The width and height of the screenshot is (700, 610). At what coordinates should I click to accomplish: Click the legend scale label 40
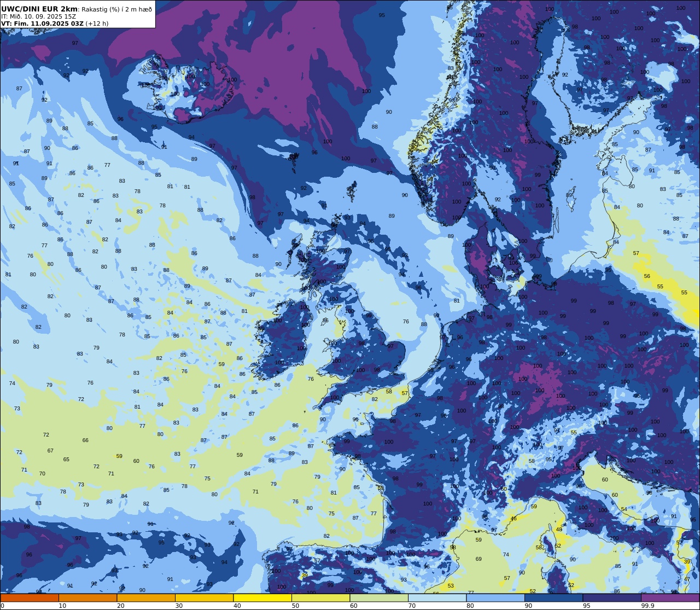237,606
